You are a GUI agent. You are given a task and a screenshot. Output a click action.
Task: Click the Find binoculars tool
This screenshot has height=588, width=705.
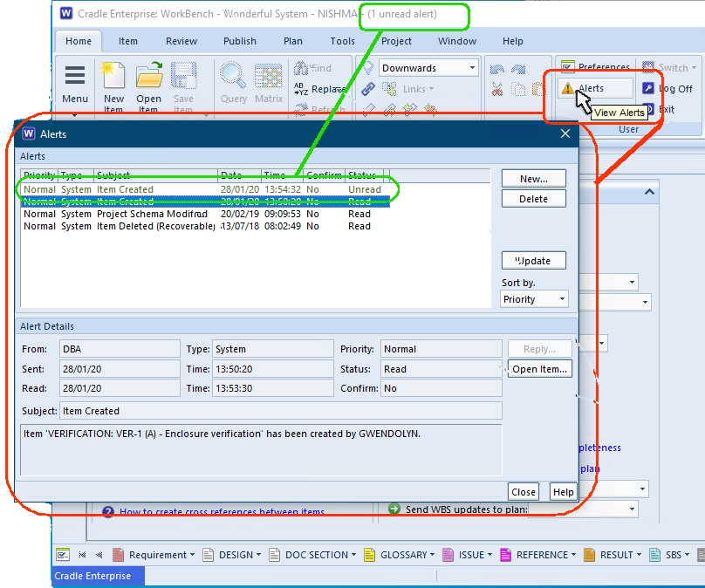point(301,68)
